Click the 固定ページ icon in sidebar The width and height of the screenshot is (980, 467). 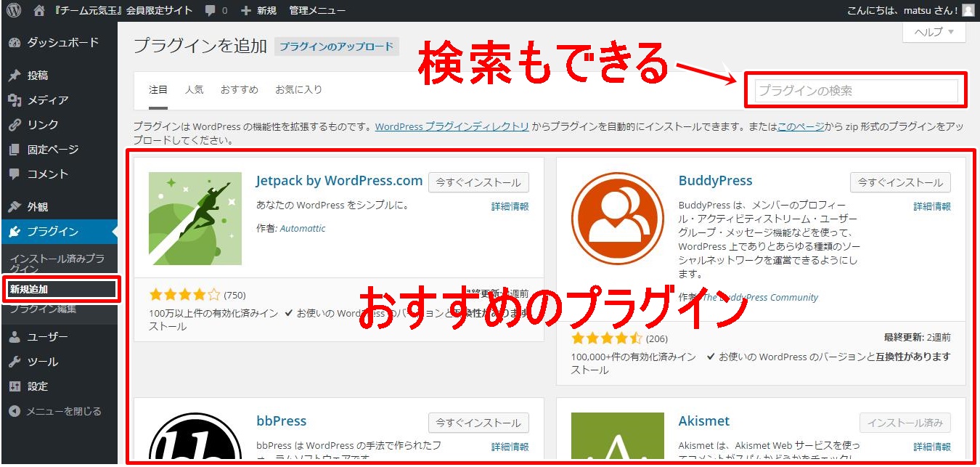click(x=15, y=150)
